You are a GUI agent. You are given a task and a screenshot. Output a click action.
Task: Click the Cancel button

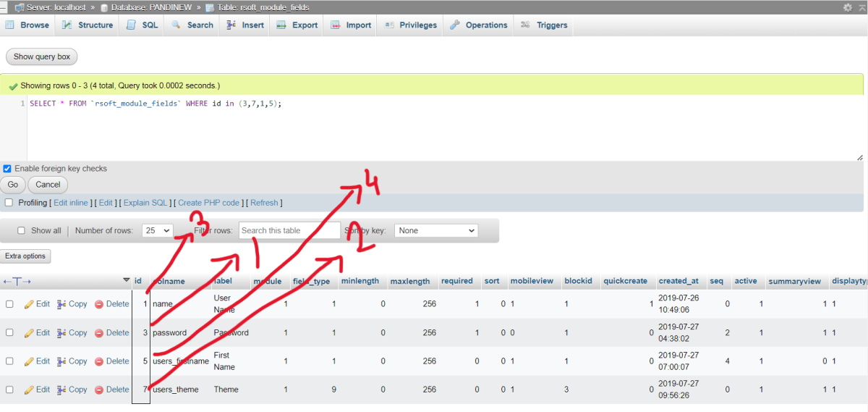pyautogui.click(x=48, y=185)
